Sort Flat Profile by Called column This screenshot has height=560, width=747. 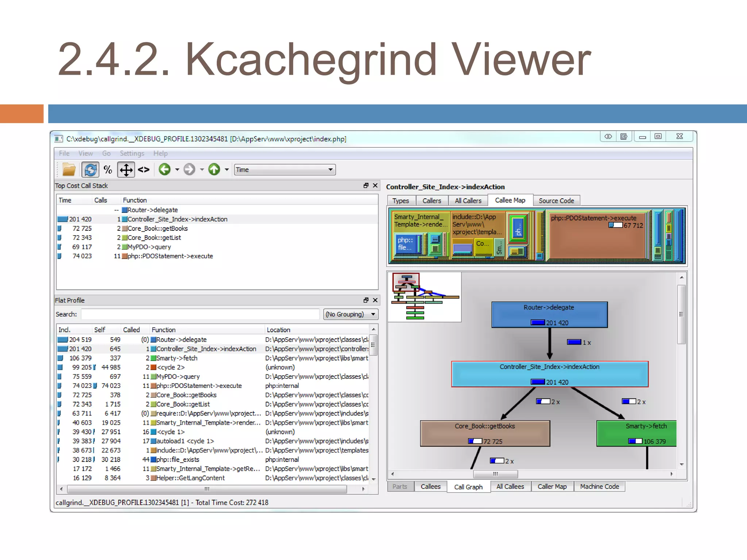(135, 330)
